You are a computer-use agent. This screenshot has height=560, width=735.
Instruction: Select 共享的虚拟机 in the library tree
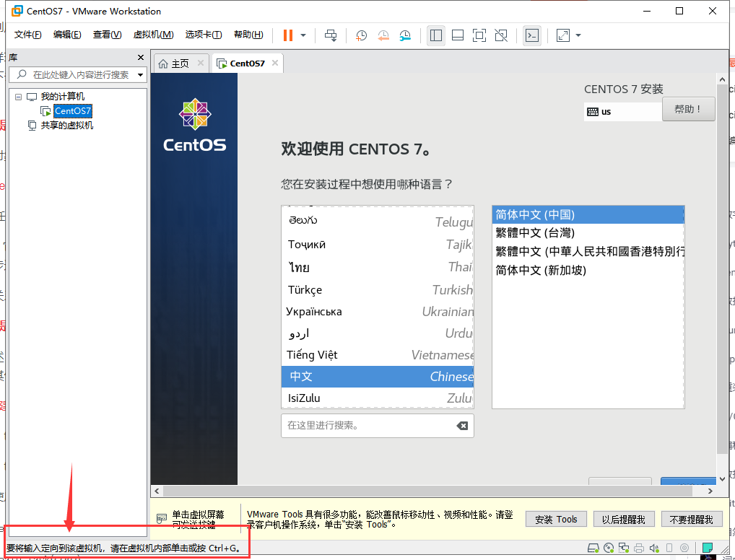[66, 126]
